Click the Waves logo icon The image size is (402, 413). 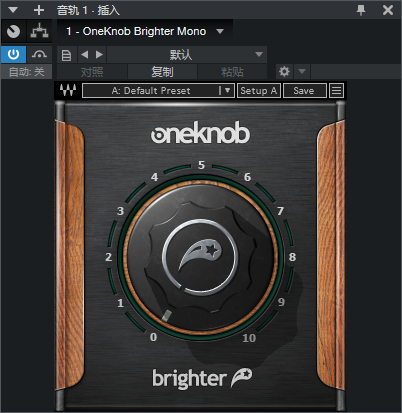pyautogui.click(x=68, y=90)
